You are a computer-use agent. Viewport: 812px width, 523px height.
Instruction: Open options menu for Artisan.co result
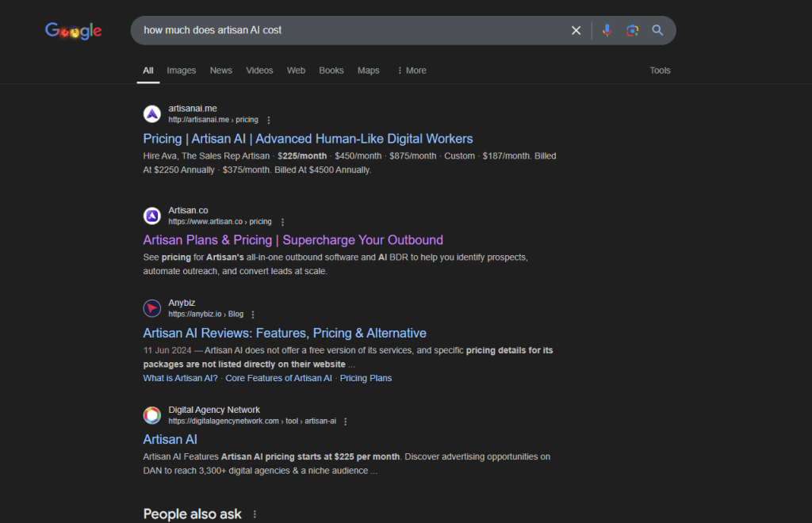click(282, 222)
